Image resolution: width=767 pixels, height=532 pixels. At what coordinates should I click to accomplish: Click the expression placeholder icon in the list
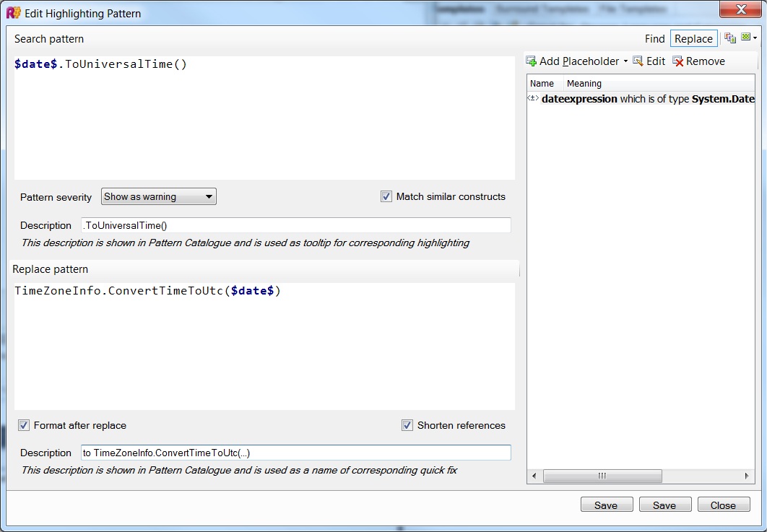pos(533,98)
